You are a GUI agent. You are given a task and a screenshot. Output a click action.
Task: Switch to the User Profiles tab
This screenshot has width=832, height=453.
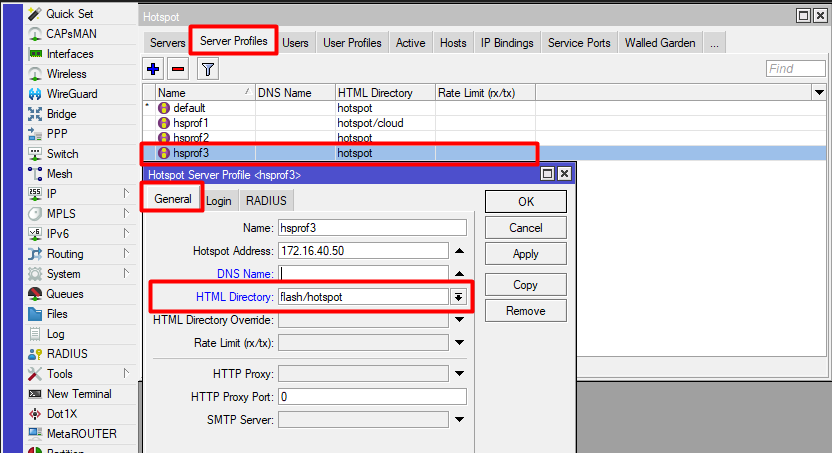coord(352,43)
